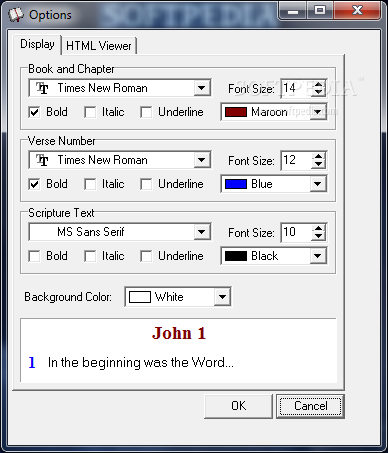Screen dimensions: 388x453
Task: Maximize the Options window
Action: 320,11
